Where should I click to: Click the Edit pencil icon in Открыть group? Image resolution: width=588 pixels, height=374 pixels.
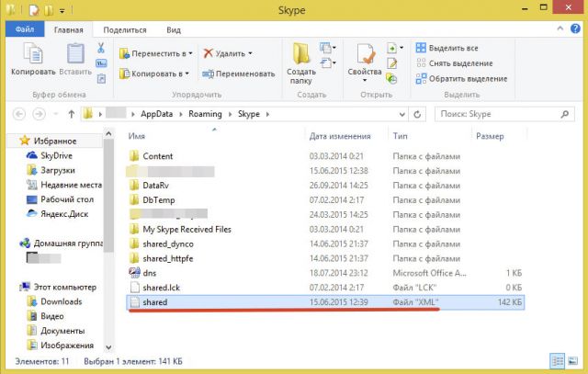pyautogui.click(x=392, y=63)
